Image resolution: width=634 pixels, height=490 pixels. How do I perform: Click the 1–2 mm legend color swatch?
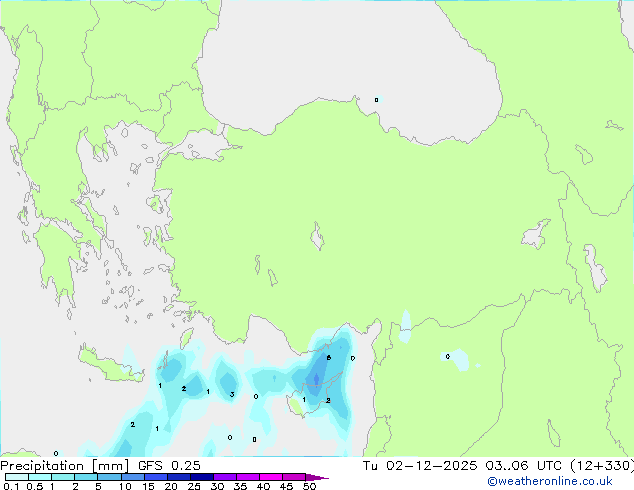[63, 477]
